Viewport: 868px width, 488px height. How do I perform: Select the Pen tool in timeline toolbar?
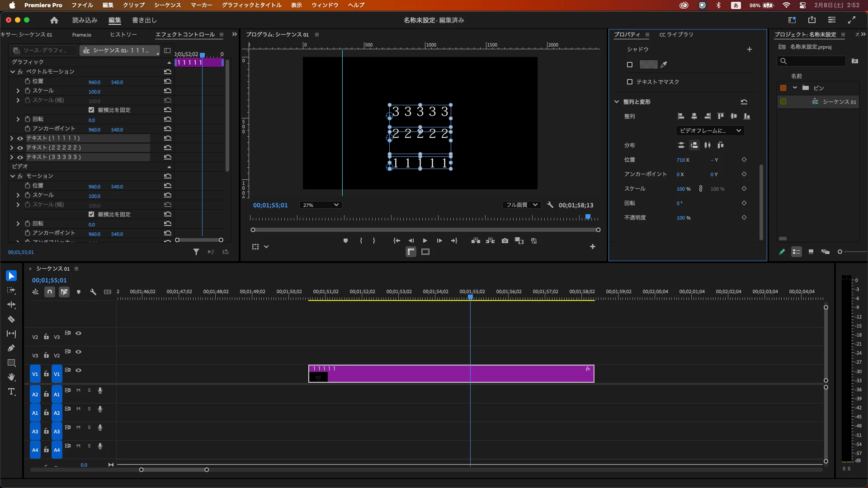pyautogui.click(x=11, y=348)
